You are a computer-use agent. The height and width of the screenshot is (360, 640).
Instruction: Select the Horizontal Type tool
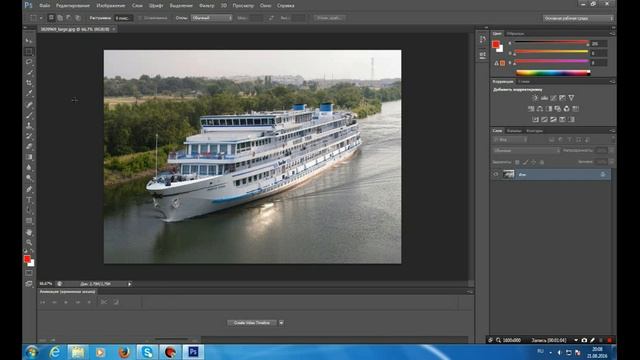29,200
